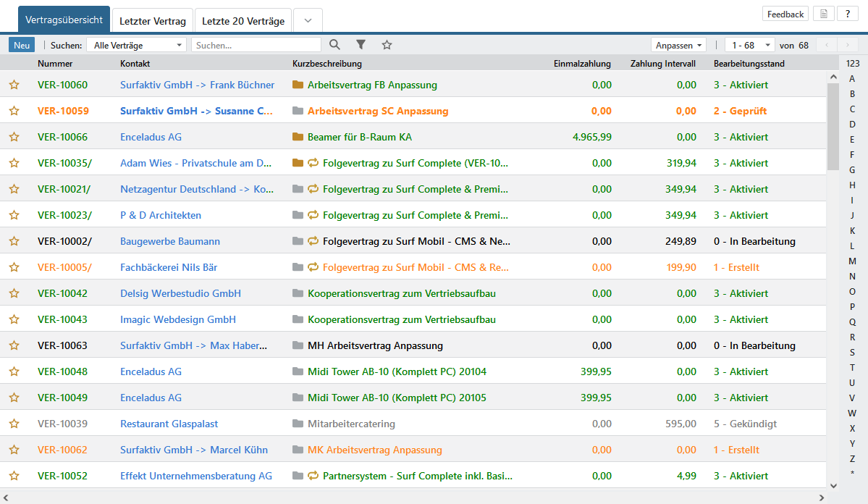Click the document icon next to Feedback

click(x=823, y=14)
